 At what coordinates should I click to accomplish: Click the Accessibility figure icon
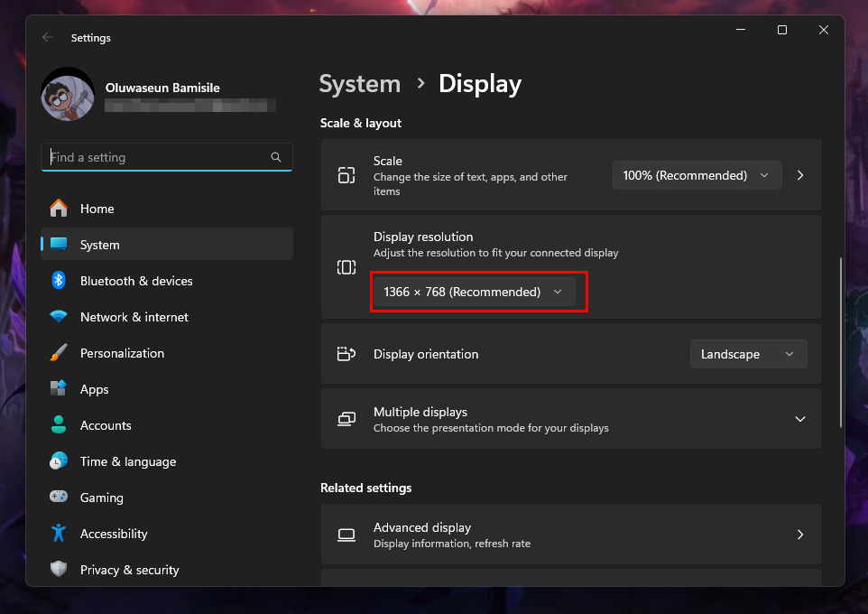point(59,534)
